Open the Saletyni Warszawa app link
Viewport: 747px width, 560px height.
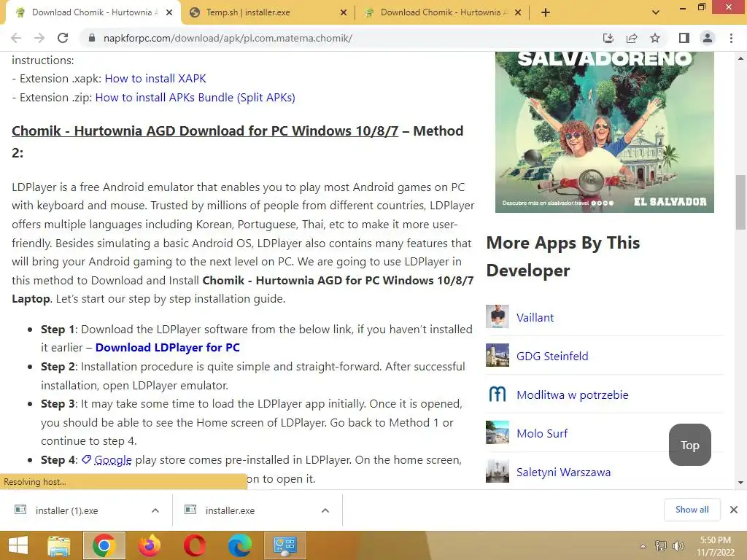click(564, 472)
